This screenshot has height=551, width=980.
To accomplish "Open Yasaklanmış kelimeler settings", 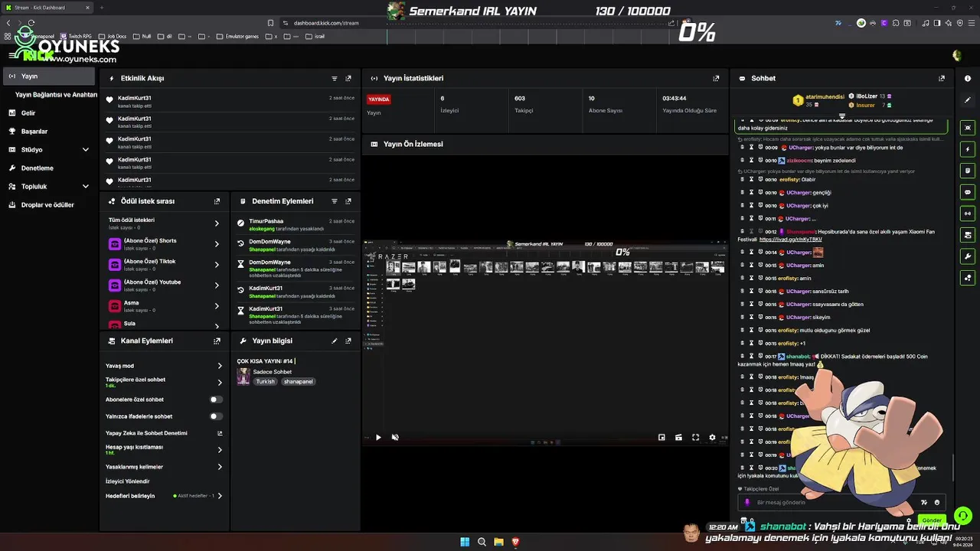I will (220, 467).
